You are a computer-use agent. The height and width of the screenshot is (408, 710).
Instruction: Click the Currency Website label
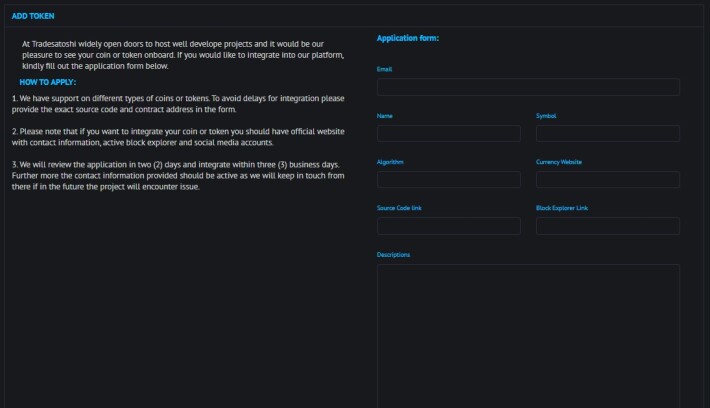pos(559,162)
